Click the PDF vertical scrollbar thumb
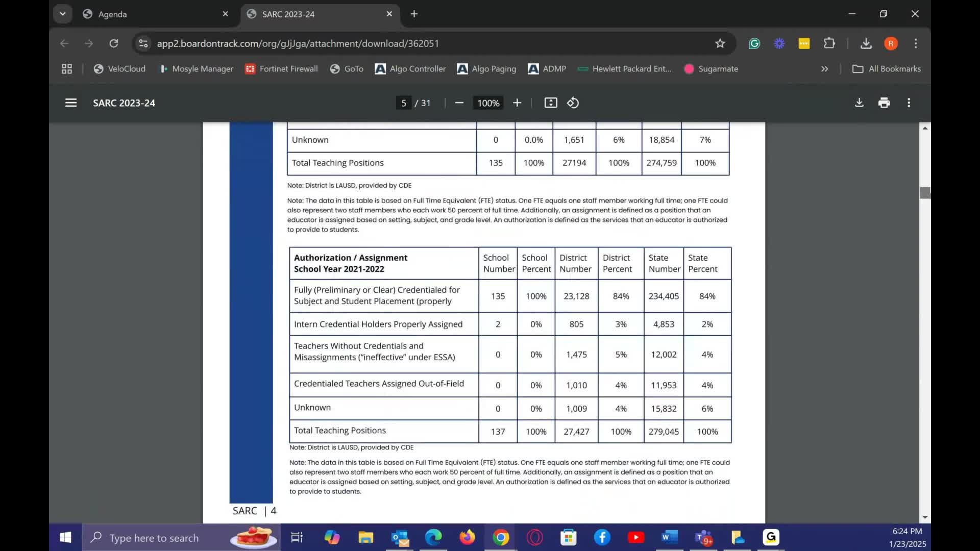The image size is (980, 551). point(925,193)
